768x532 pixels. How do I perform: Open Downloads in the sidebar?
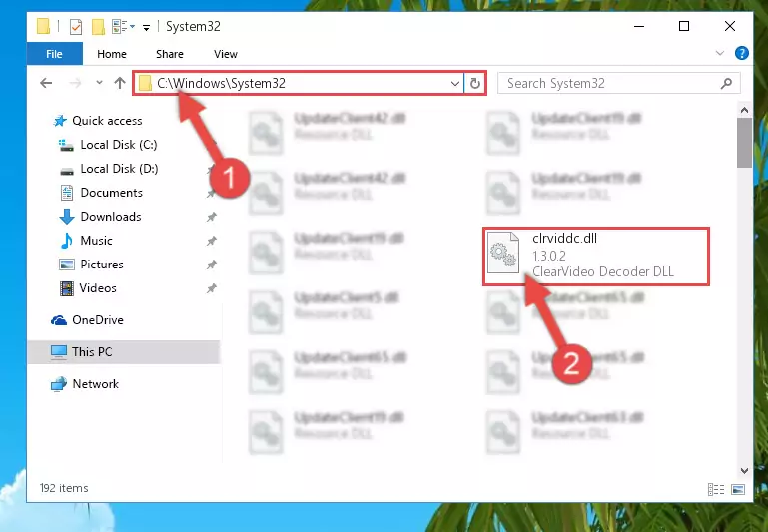[111, 217]
